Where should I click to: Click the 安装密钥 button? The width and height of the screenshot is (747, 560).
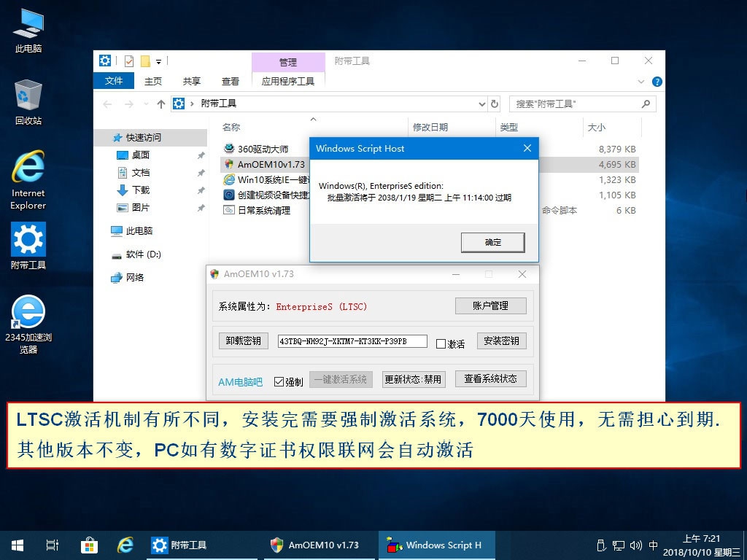(x=502, y=341)
